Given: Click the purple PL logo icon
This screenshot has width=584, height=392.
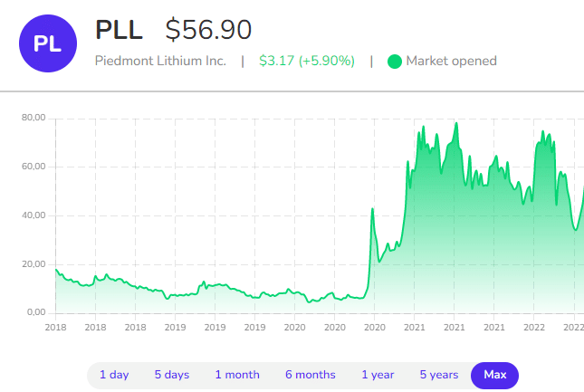Looking at the screenshot, I should point(48,43).
